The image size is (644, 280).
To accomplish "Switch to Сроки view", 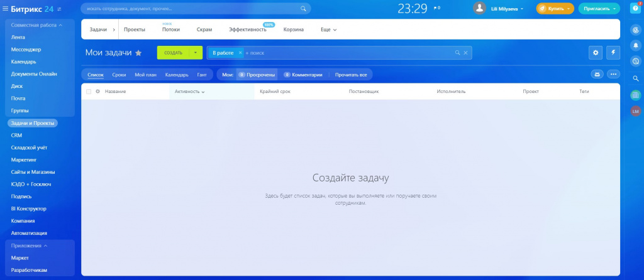I will coord(119,75).
